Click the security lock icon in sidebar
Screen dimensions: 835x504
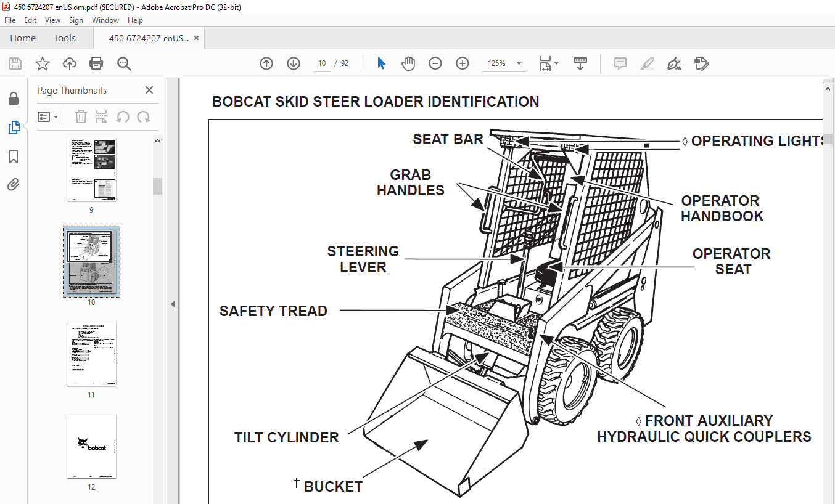(x=14, y=99)
